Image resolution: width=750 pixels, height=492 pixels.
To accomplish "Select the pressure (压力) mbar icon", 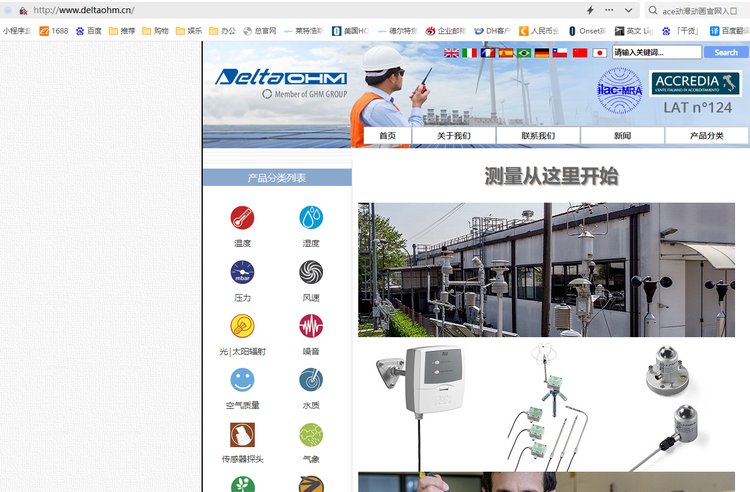I will 242,272.
